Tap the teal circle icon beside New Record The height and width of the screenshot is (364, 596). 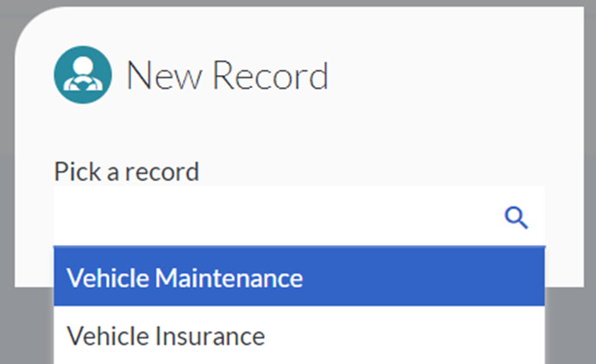coord(83,75)
